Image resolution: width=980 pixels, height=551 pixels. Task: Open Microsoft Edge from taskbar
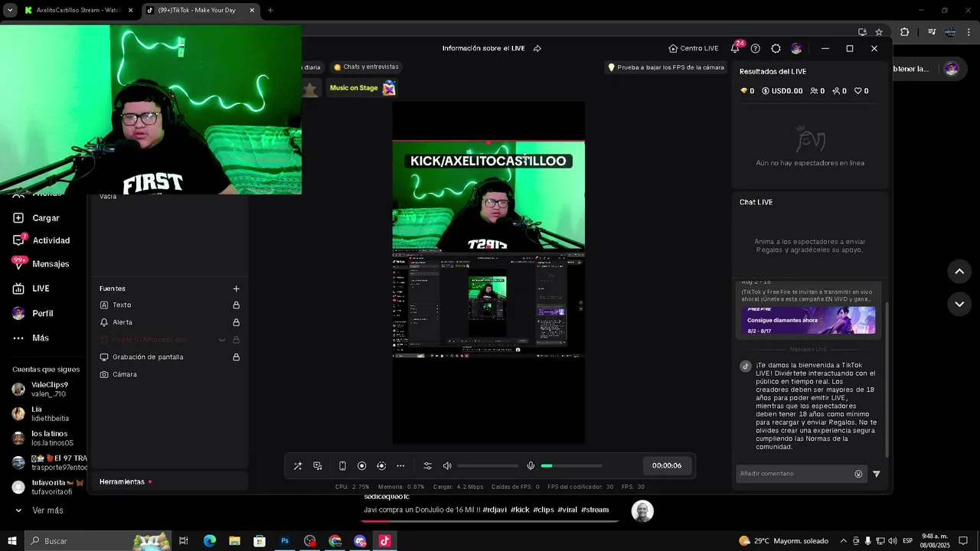coord(209,541)
